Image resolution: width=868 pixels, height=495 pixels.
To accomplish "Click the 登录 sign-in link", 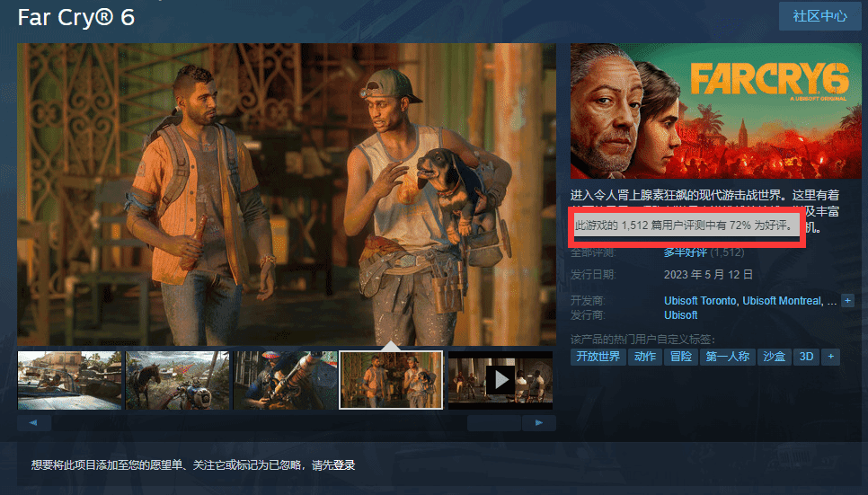I will tap(344, 464).
